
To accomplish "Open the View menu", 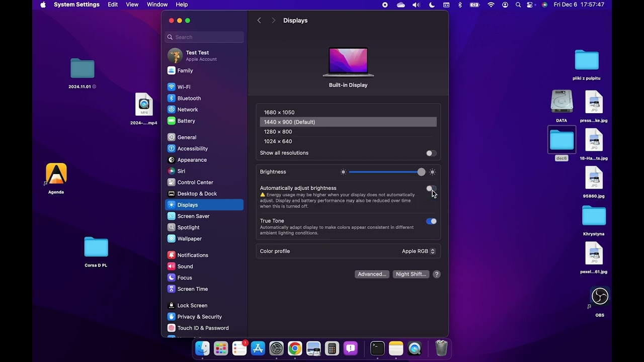I will click(x=132, y=5).
